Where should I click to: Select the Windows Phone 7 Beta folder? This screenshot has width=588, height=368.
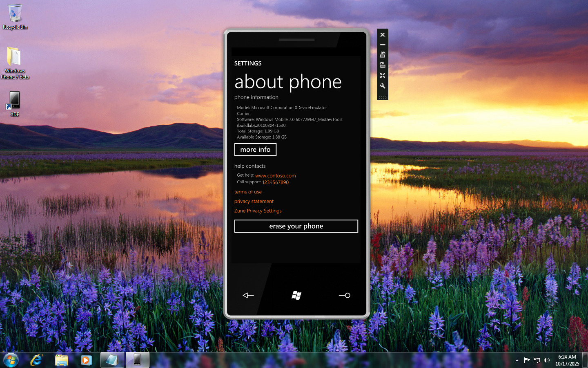click(x=15, y=62)
